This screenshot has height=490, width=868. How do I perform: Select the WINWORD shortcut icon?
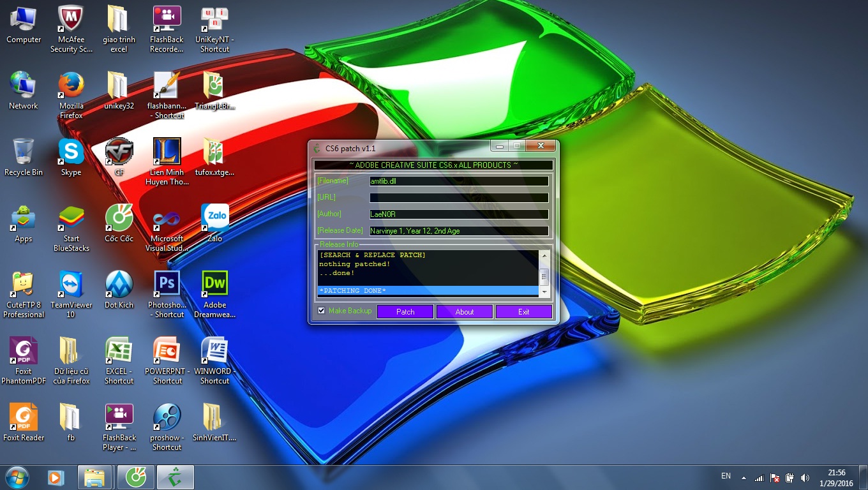(x=214, y=361)
